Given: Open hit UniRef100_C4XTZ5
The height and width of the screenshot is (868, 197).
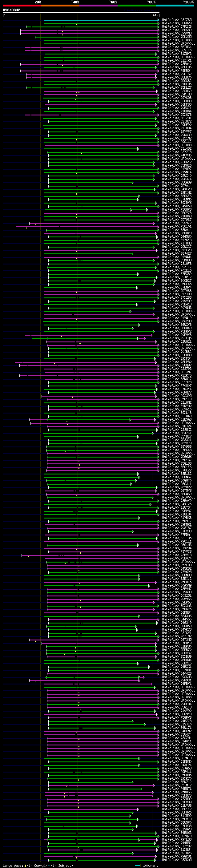Looking at the screenshot, I should (x=177, y=504).
